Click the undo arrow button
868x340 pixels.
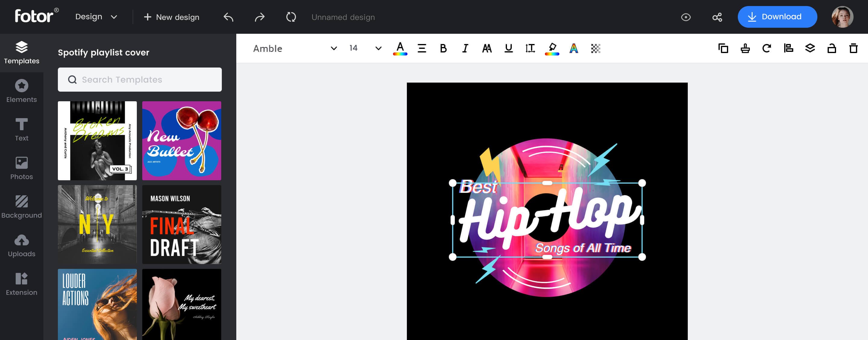[229, 17]
